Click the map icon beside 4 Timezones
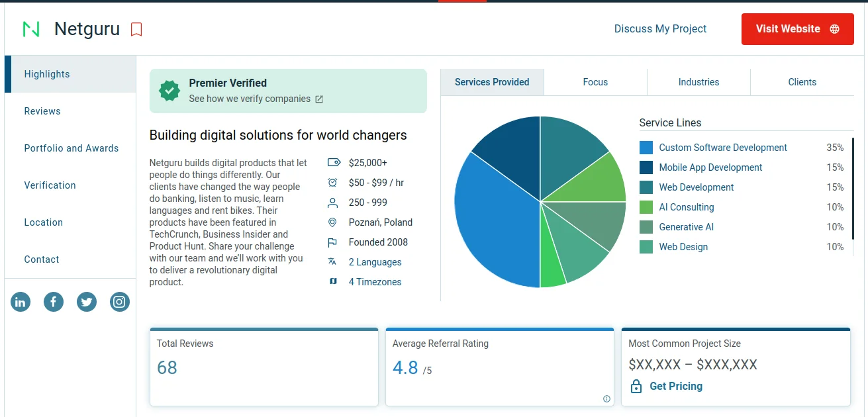 [x=333, y=282]
